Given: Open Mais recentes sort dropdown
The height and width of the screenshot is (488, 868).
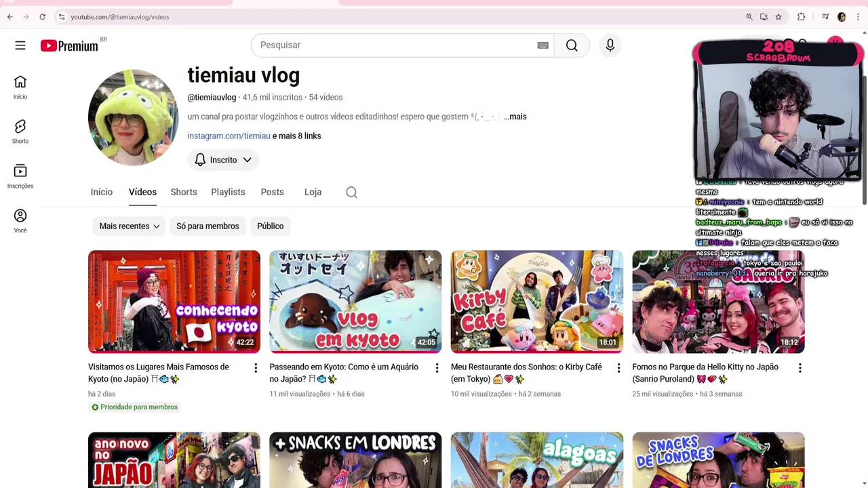Looking at the screenshot, I should coord(129,226).
